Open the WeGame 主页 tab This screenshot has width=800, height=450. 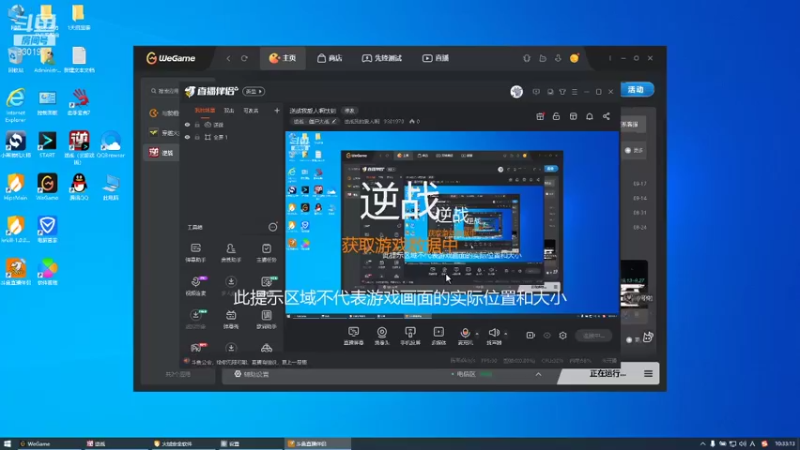[x=283, y=58]
